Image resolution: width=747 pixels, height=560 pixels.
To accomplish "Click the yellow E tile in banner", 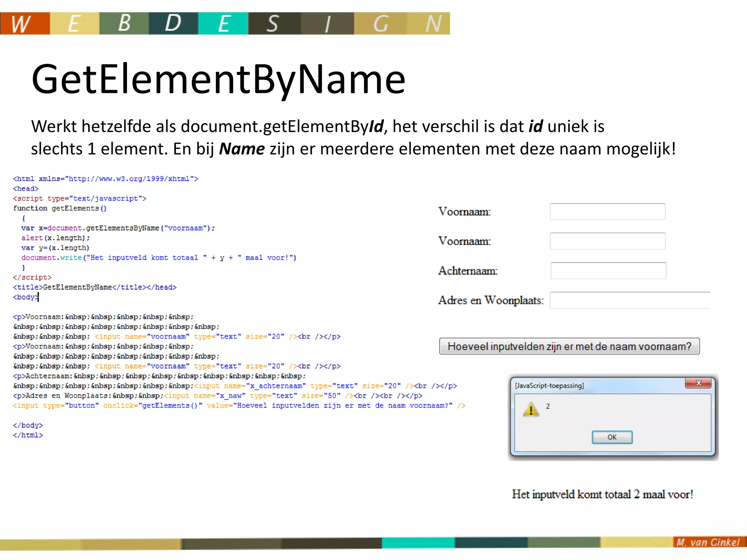I will pyautogui.click(x=74, y=23).
